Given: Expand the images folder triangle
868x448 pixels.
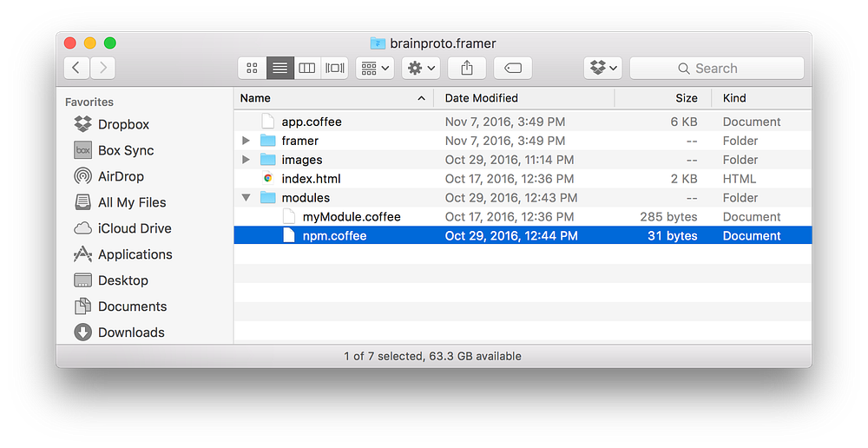Looking at the screenshot, I should tap(246, 160).
